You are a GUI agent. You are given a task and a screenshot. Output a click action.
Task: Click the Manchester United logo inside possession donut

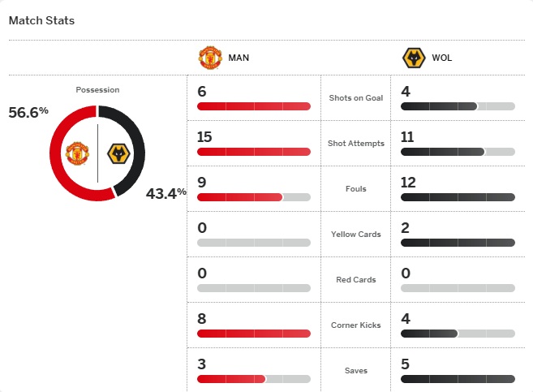click(x=77, y=153)
